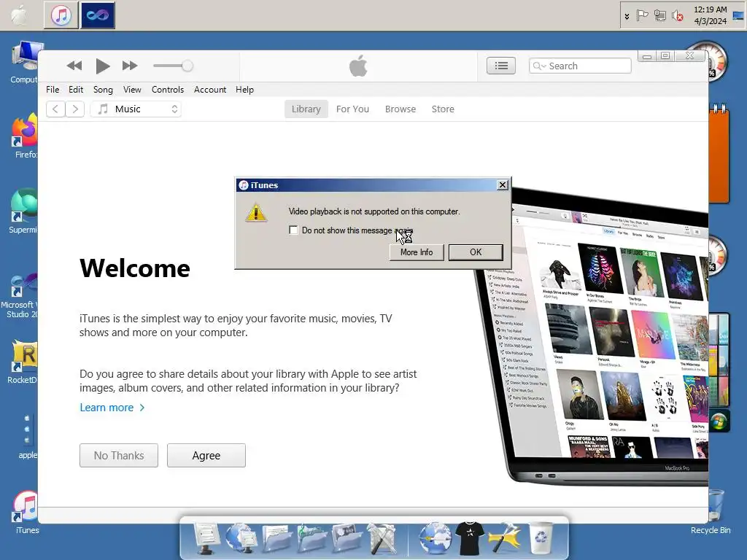The image size is (747, 560).
Task: Open the iTunes desktop shortcut
Action: click(27, 513)
